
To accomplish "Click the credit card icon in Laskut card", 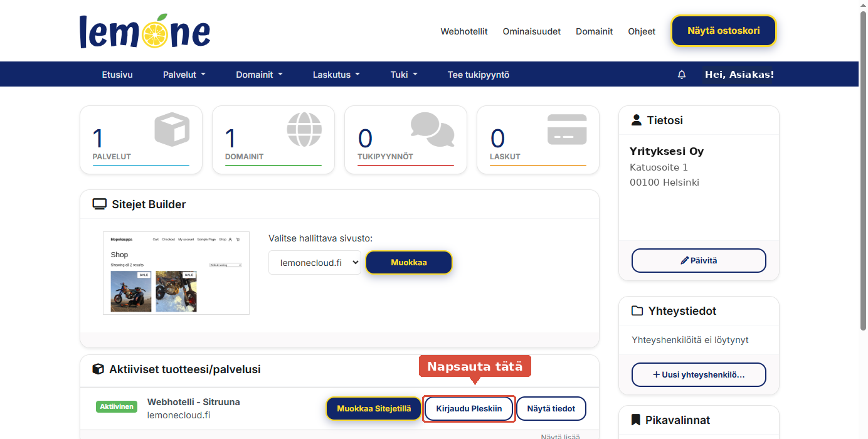I will (567, 129).
